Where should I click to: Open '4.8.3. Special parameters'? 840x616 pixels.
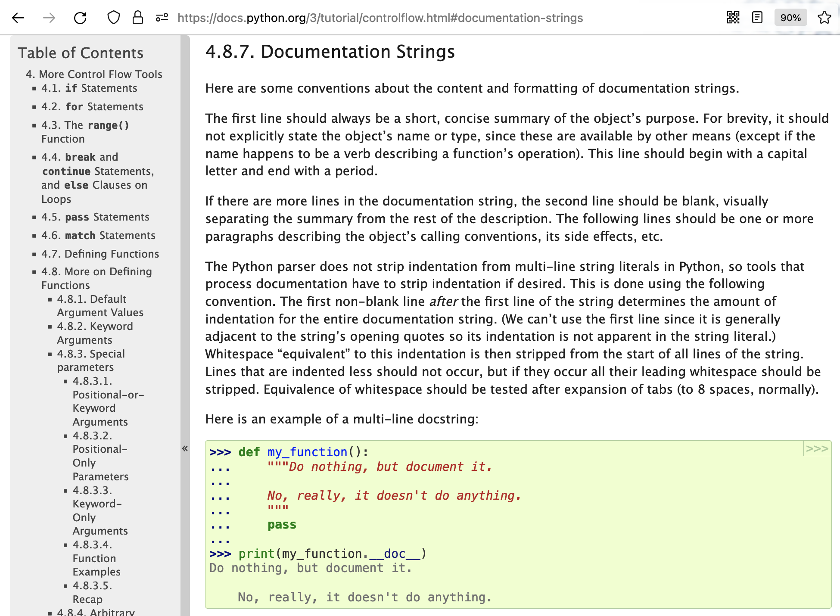(91, 360)
